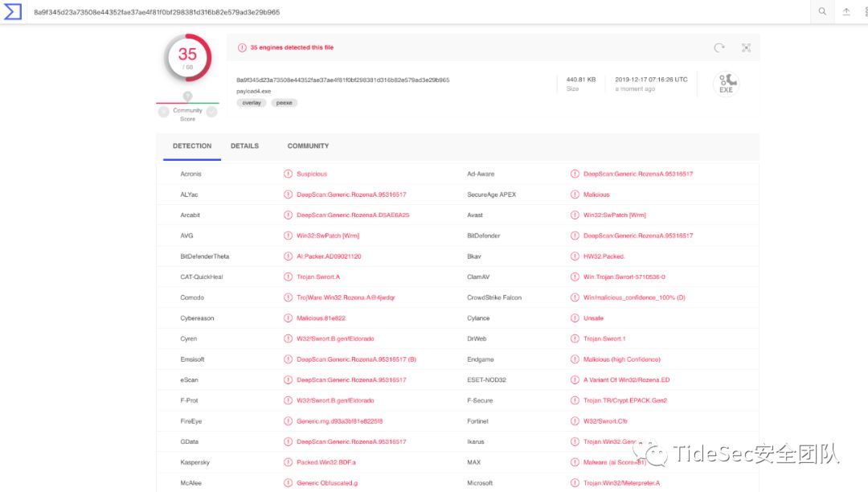Click the ESET-NOD32 engine name
The width and height of the screenshot is (868, 492).
(486, 379)
